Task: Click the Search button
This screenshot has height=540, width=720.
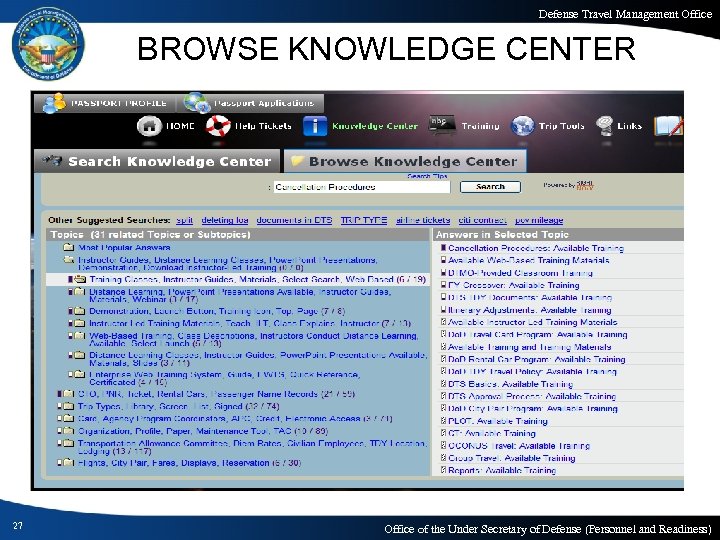Action: (490, 187)
